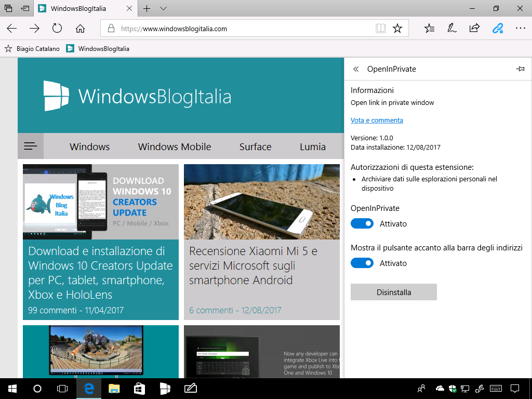The width and height of the screenshot is (532, 399).
Task: Click the Vota e commenta link
Action: (x=377, y=120)
